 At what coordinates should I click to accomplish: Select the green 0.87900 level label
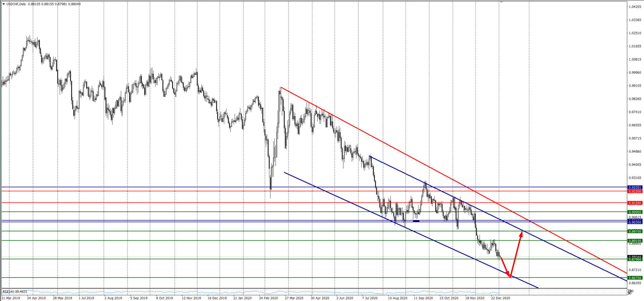pos(635,259)
